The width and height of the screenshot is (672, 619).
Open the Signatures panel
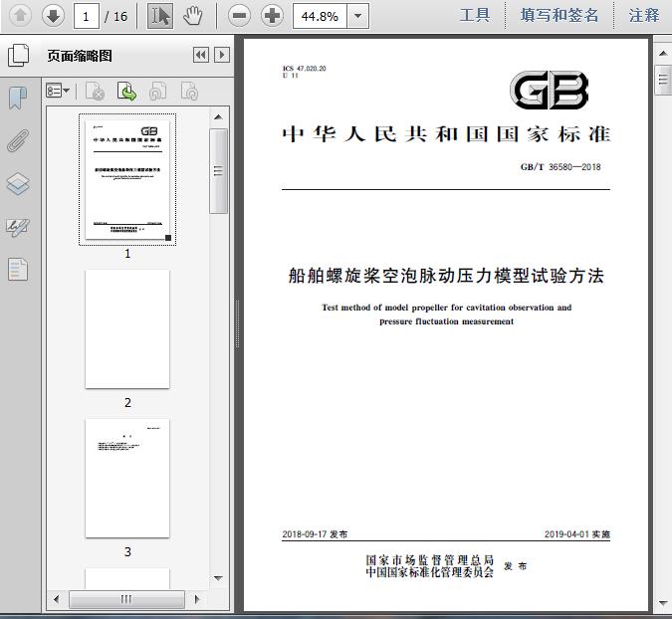[18, 227]
